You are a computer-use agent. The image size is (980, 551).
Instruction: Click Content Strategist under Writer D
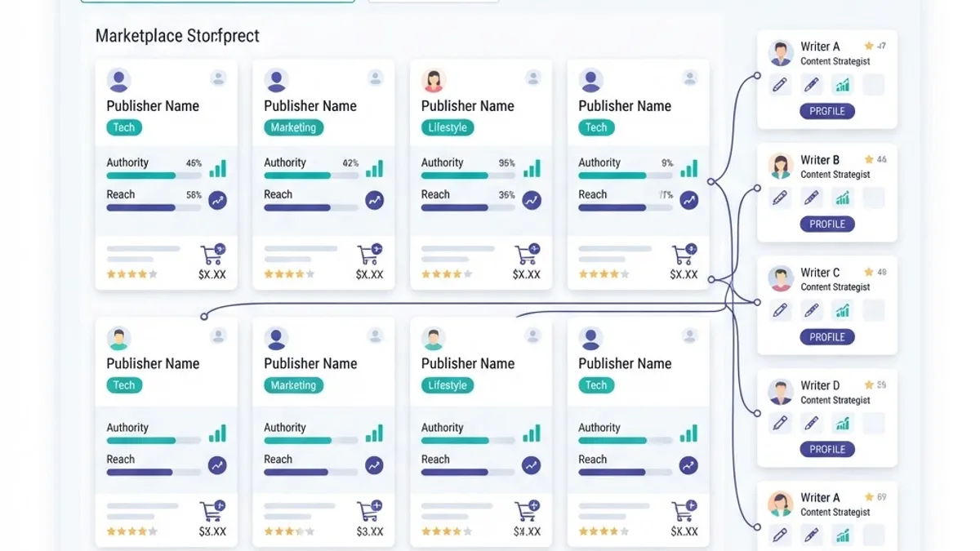point(835,400)
